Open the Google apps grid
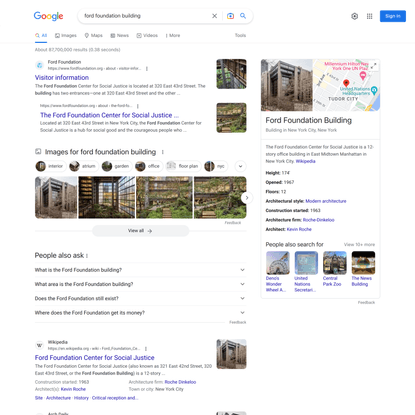 tap(369, 16)
